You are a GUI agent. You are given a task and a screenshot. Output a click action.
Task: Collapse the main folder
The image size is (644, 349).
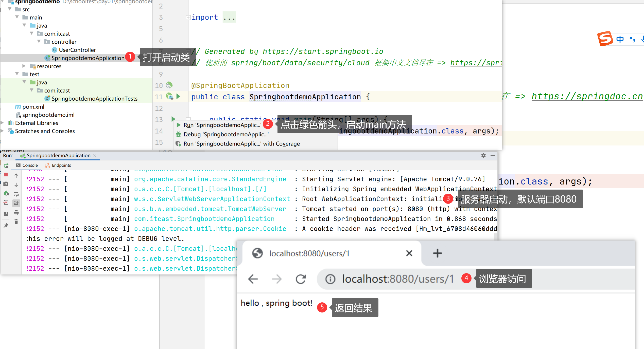coord(17,17)
